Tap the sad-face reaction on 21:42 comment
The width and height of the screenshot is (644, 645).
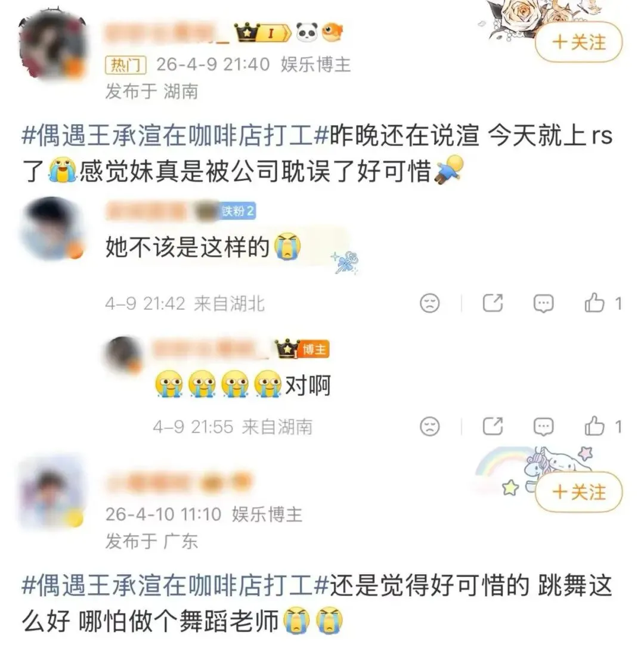429,303
